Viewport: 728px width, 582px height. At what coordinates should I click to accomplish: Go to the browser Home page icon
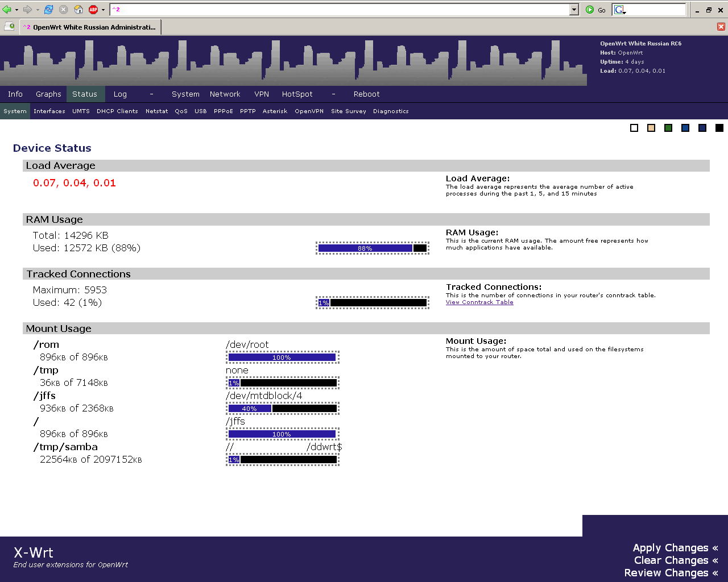point(79,10)
